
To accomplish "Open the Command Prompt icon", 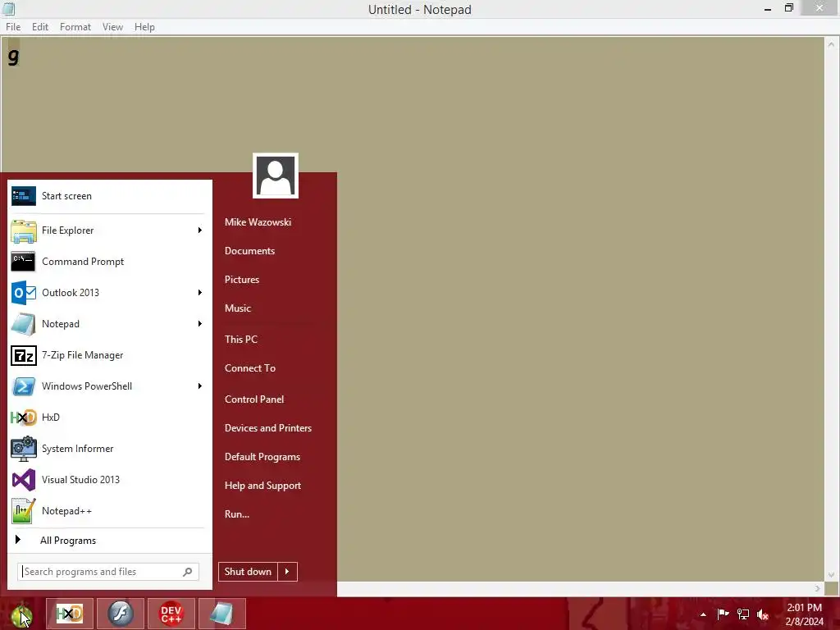I will (24, 262).
